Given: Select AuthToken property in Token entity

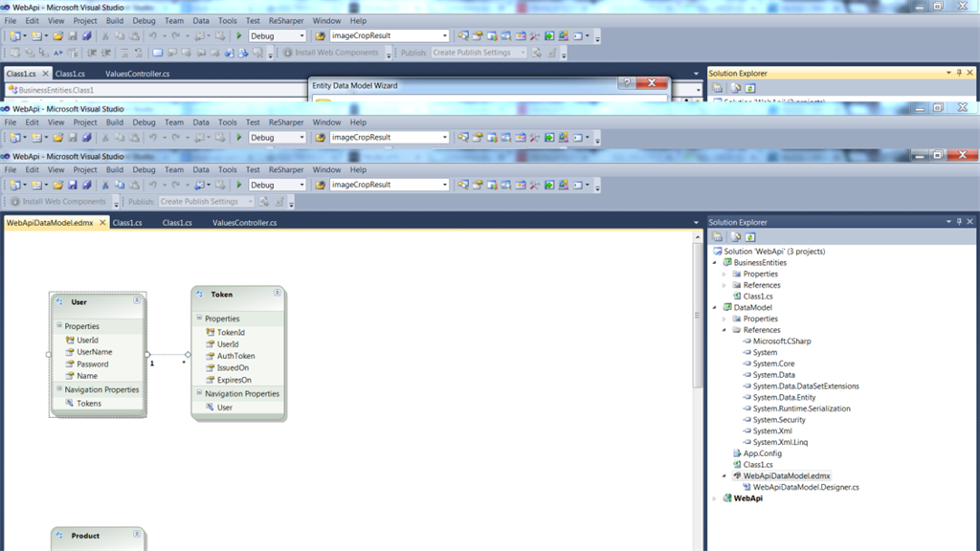Looking at the screenshot, I should click(x=235, y=356).
